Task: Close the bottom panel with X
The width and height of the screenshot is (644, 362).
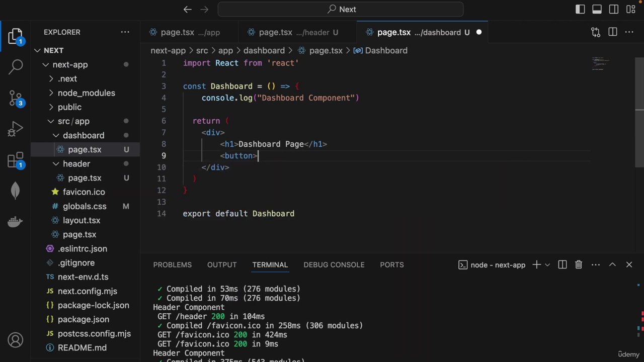Action: coord(629,265)
